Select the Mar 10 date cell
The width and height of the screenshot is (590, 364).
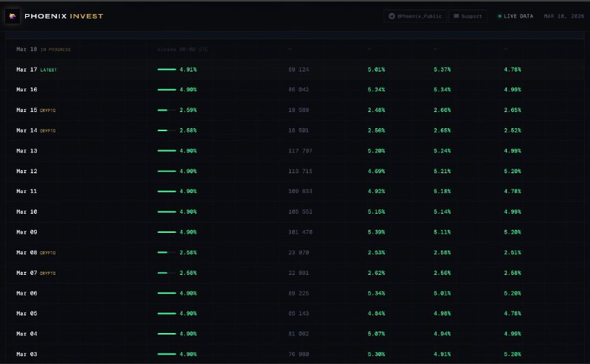(x=27, y=211)
